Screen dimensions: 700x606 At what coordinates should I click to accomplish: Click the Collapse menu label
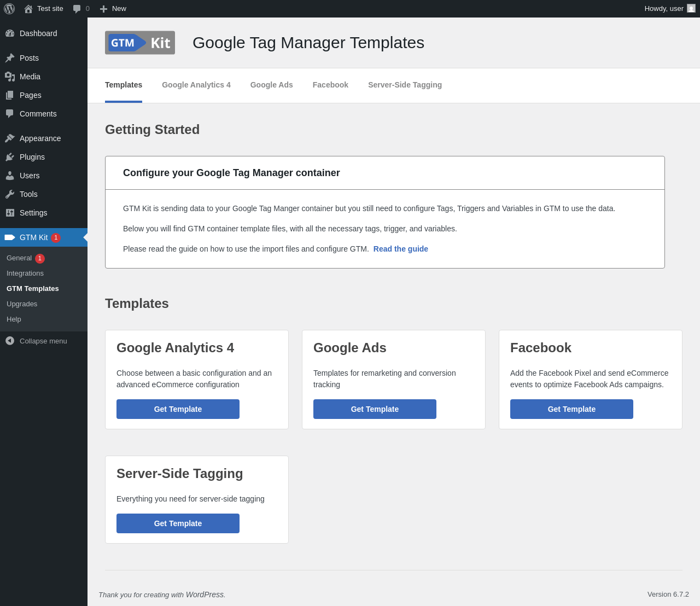click(x=43, y=341)
